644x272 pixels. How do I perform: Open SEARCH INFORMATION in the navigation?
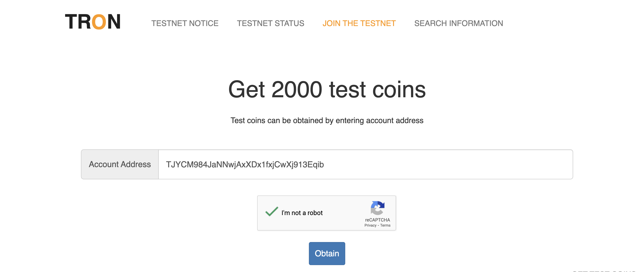pos(458,23)
